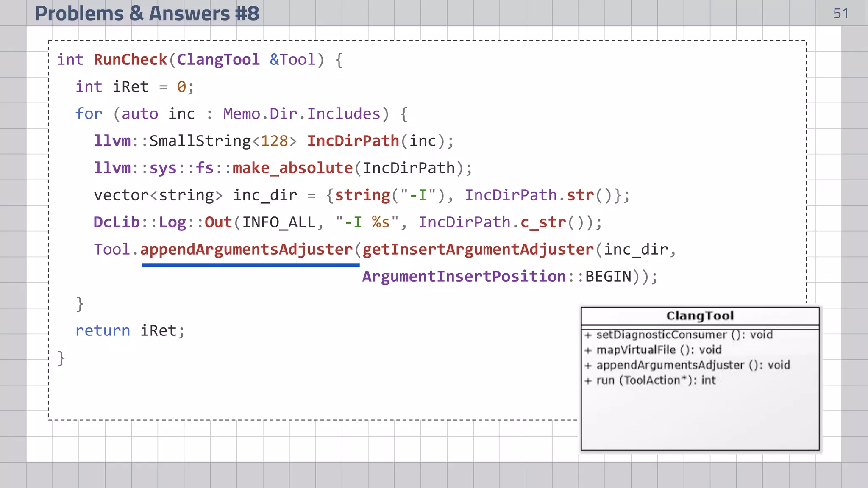
Task: Click 'return iRet;' statement
Action: pos(130,331)
